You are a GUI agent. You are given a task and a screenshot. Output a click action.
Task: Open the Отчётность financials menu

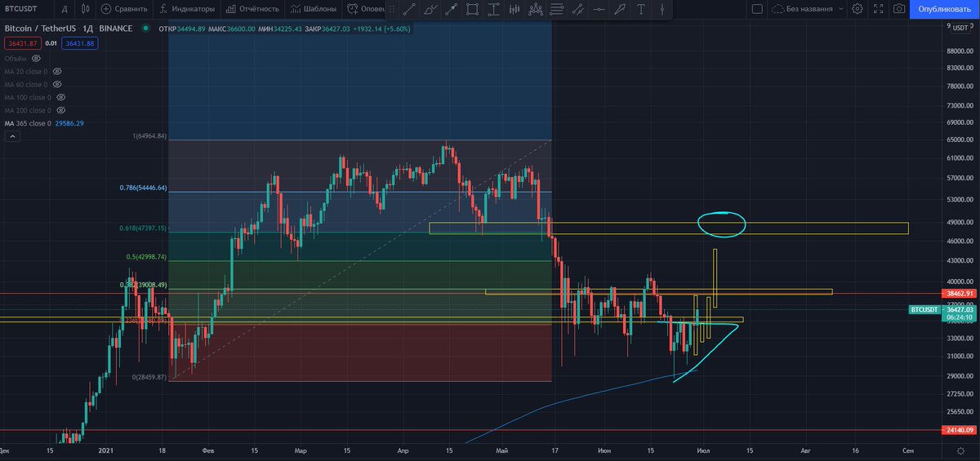click(252, 9)
